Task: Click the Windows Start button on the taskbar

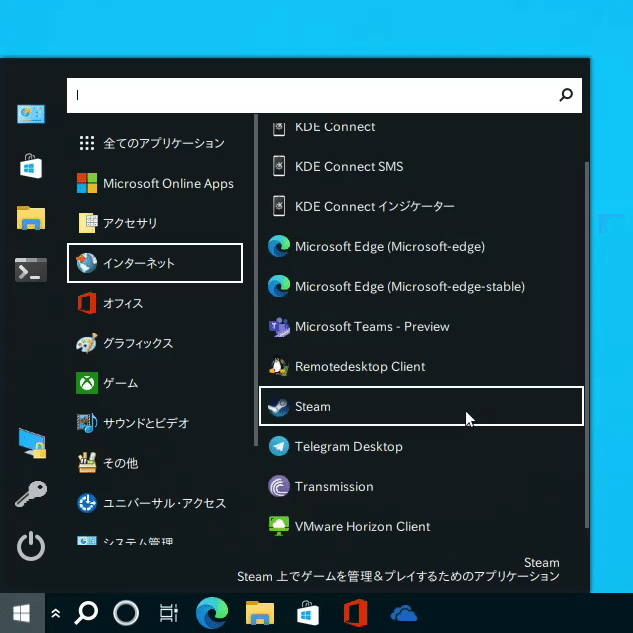Action: point(22,613)
